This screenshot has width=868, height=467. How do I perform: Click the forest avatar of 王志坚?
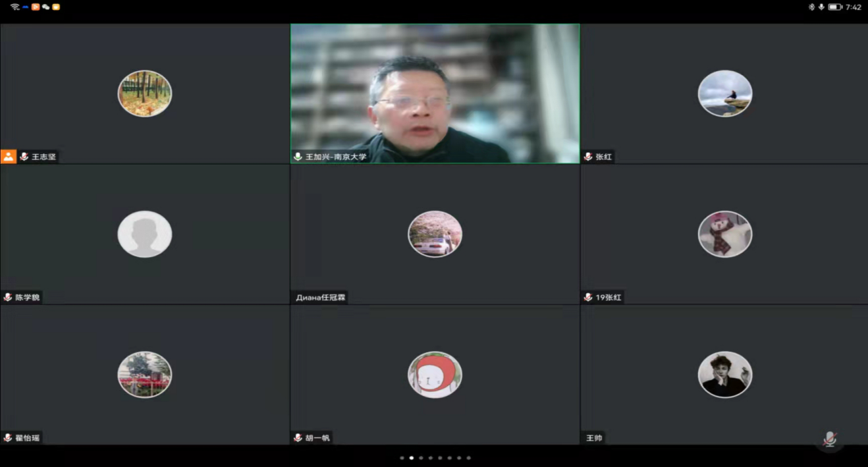(144, 94)
